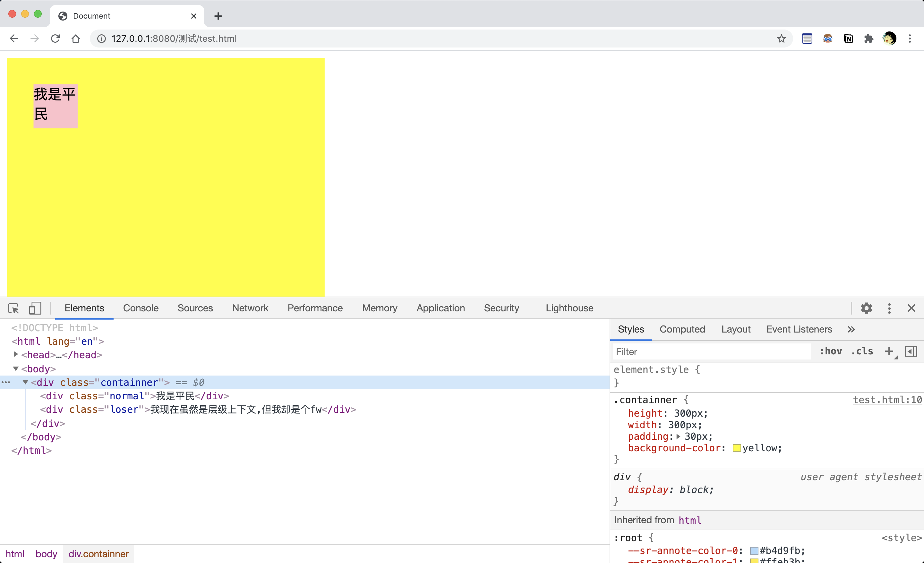Focus the Styles Filter input field
The width and height of the screenshot is (924, 563).
(711, 351)
